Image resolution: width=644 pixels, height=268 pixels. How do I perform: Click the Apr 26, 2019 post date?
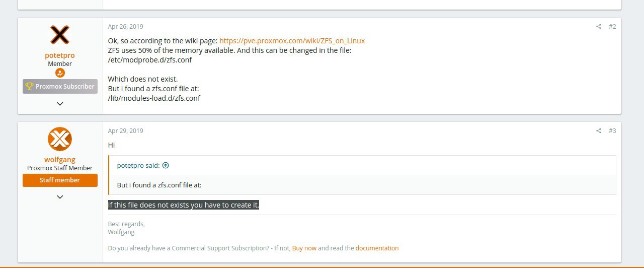125,27
